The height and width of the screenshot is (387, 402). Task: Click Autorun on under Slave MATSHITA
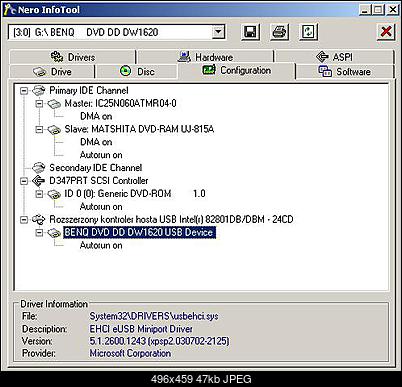point(101,155)
